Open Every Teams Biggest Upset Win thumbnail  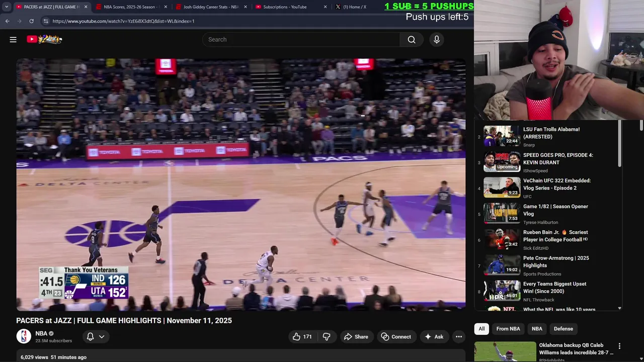click(x=502, y=291)
